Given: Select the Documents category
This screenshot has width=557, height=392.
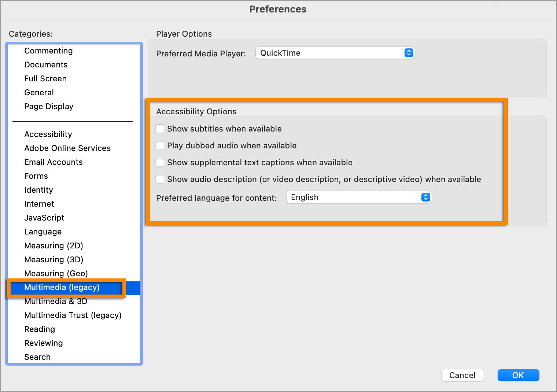Looking at the screenshot, I should [x=46, y=65].
